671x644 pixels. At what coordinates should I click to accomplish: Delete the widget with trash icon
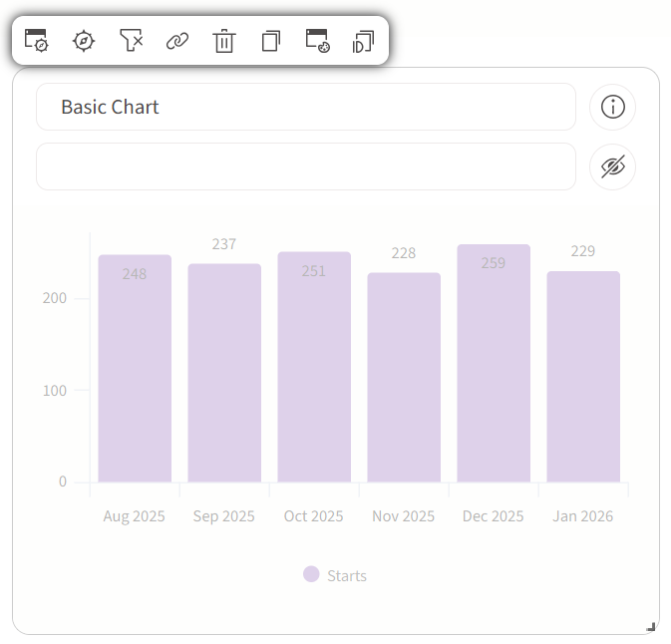coord(224,41)
